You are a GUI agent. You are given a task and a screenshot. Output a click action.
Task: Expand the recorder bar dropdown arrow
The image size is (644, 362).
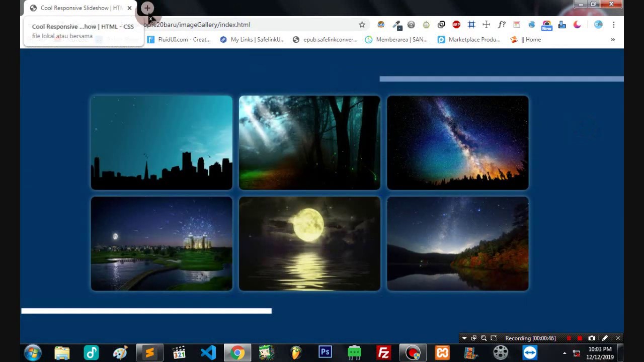[464, 338]
